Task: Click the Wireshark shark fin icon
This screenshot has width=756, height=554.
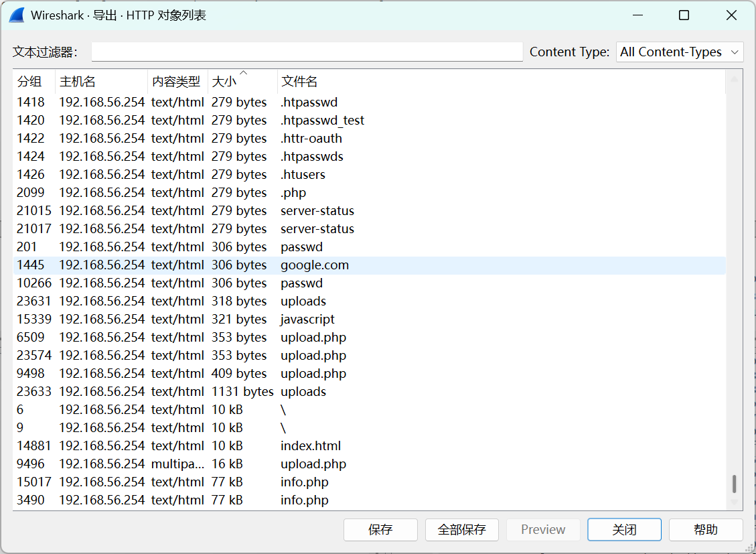Action: point(17,15)
